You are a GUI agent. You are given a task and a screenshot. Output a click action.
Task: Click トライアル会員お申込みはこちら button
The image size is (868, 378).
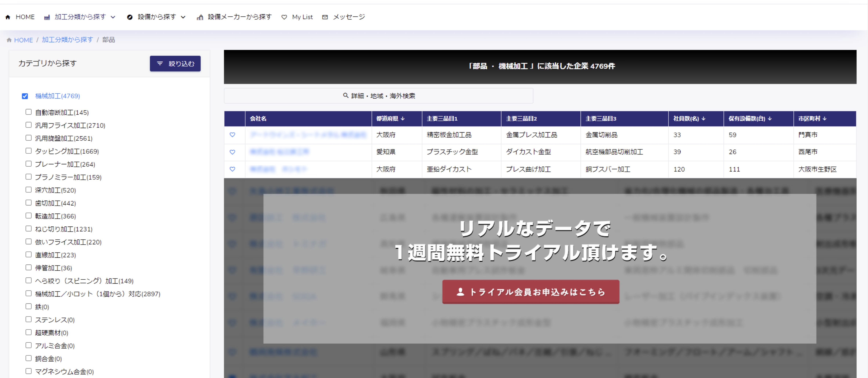tap(531, 292)
